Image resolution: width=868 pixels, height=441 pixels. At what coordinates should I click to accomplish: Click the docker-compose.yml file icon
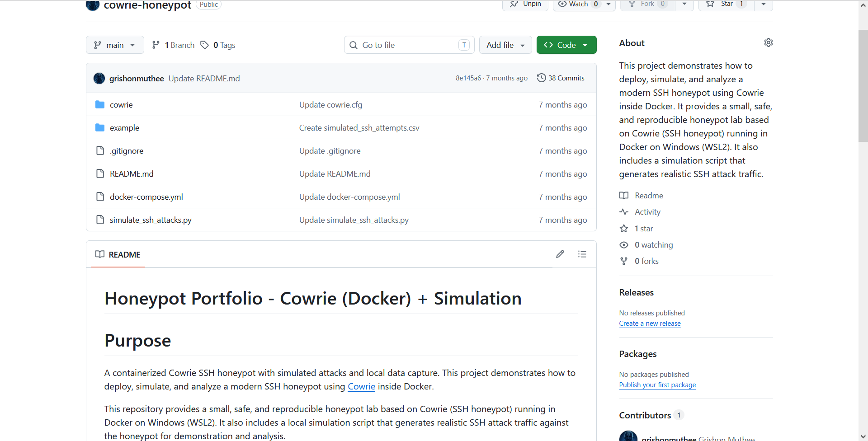click(100, 197)
